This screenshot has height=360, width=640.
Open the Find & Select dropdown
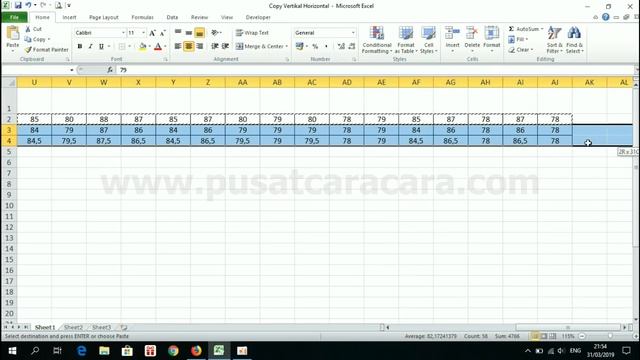[x=574, y=40]
